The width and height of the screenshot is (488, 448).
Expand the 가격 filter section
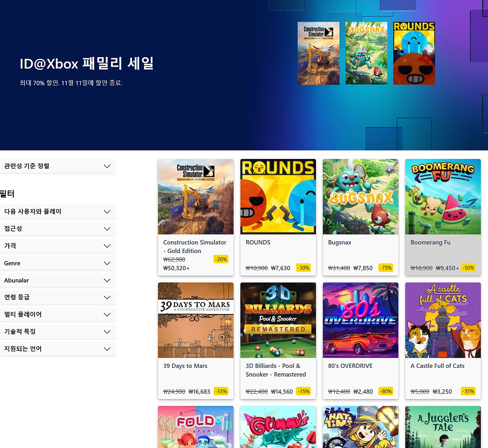[57, 246]
